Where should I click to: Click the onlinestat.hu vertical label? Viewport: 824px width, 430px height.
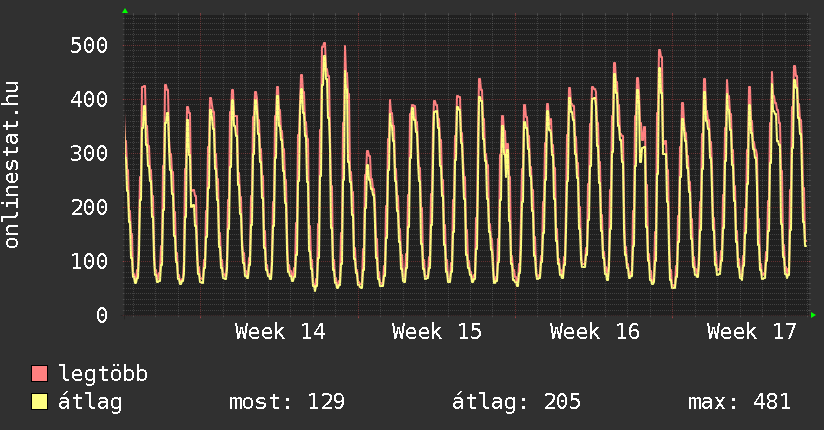point(12,166)
